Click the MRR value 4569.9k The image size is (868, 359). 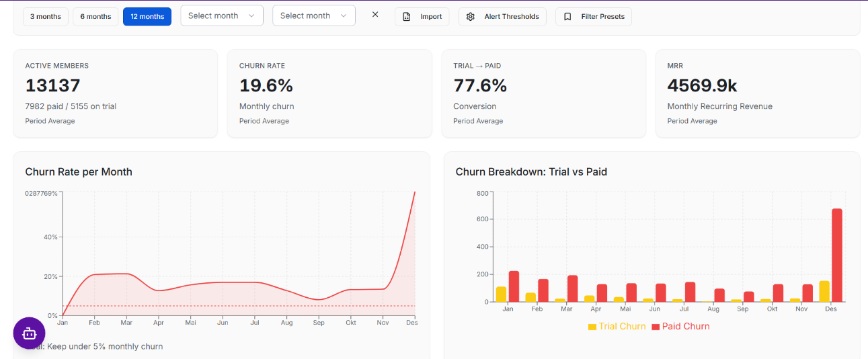(x=703, y=85)
